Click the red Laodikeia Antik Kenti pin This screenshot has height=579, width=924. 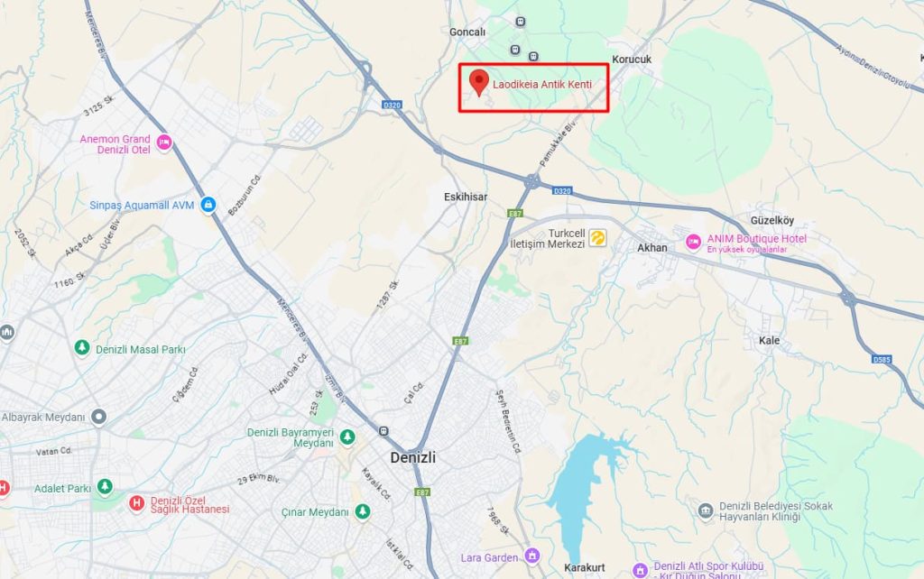coord(479,82)
